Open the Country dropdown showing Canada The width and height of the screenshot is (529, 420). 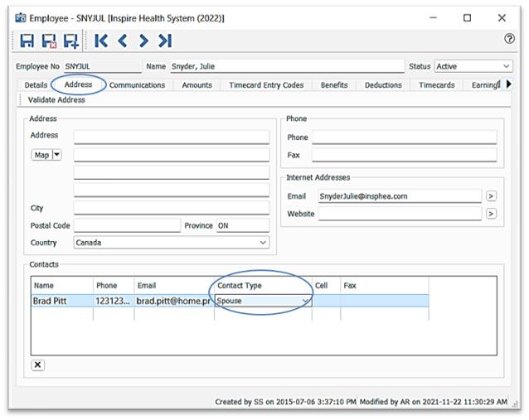point(172,243)
